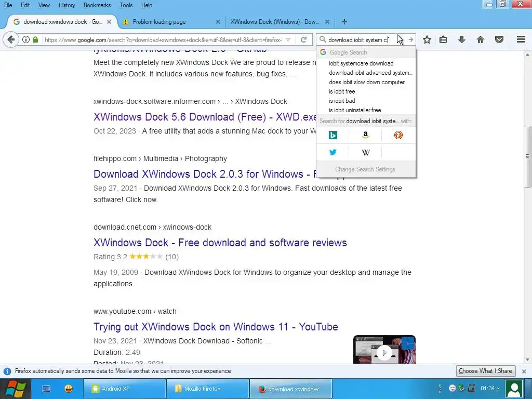Open the Windows Start button
532x399 pixels.
15,389
